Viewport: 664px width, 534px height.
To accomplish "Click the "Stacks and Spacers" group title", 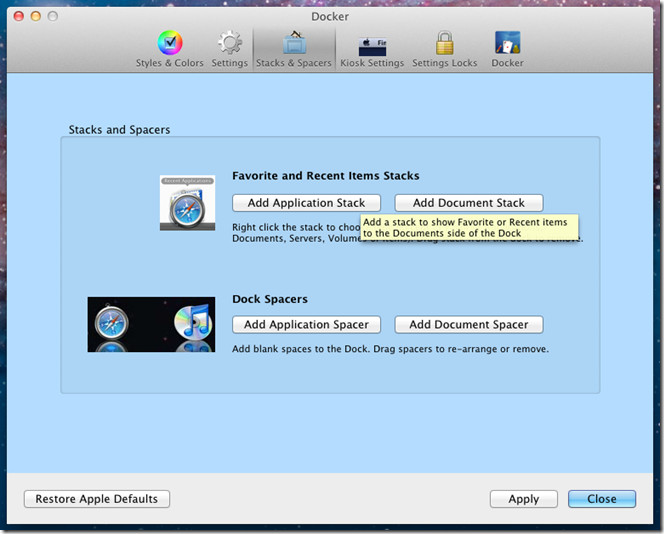I will (x=119, y=130).
